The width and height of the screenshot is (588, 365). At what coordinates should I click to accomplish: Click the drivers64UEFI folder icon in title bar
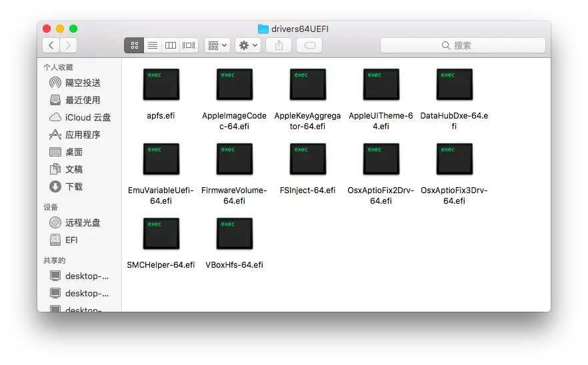[263, 29]
